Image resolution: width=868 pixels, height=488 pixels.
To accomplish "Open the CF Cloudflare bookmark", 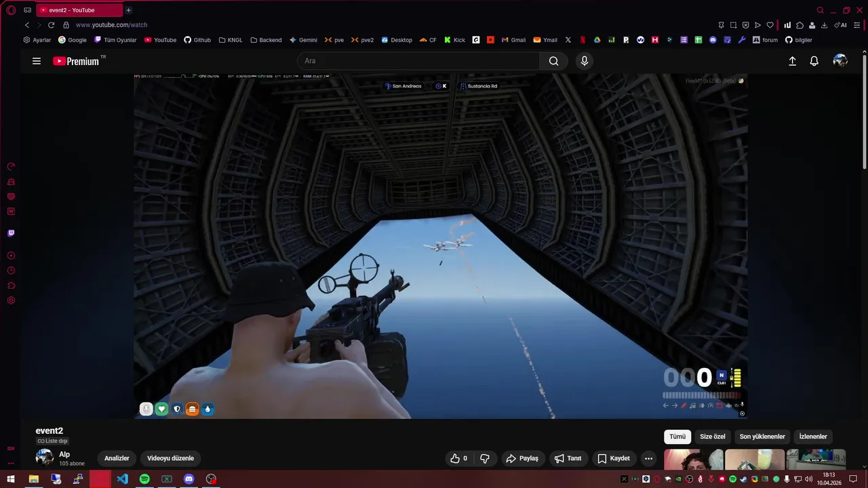I will click(x=428, y=40).
